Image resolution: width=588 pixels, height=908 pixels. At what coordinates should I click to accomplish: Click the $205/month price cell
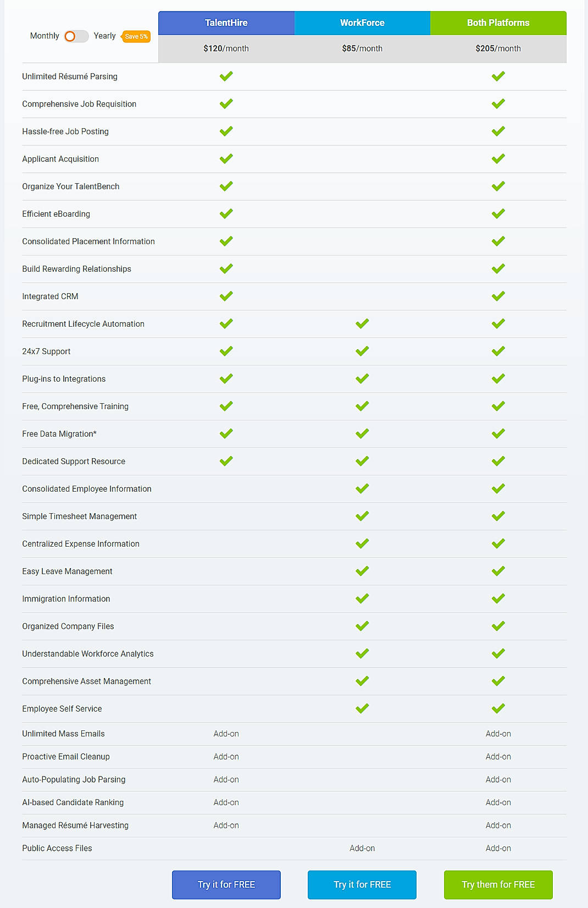pyautogui.click(x=498, y=48)
